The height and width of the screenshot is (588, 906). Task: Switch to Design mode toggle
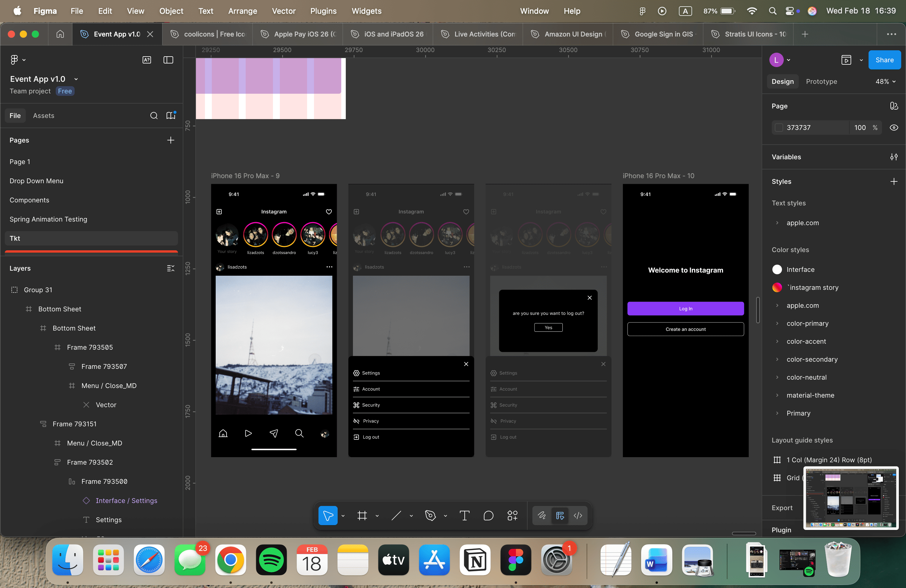click(560, 515)
